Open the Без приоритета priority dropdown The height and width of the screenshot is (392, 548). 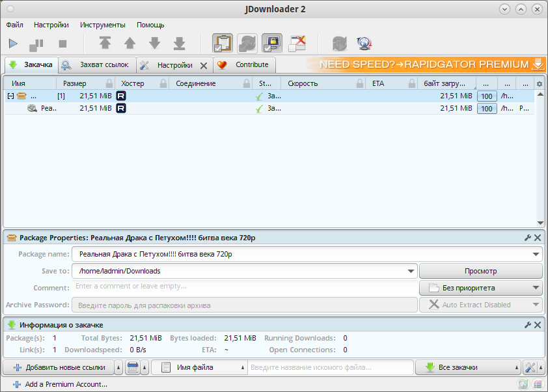[480, 288]
